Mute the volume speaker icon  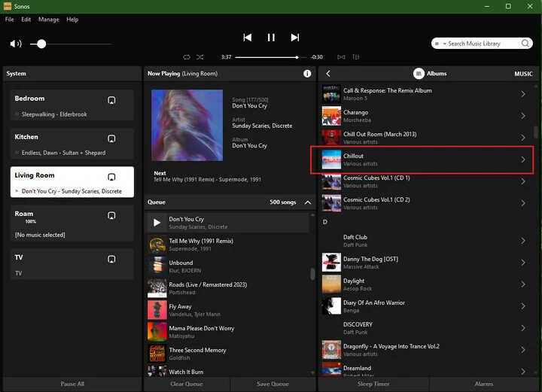click(x=16, y=44)
